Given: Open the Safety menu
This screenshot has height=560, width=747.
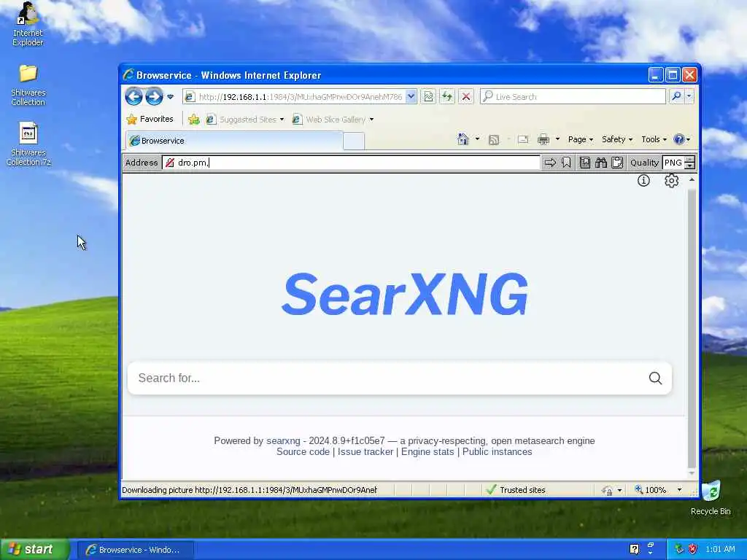Looking at the screenshot, I should 617,139.
